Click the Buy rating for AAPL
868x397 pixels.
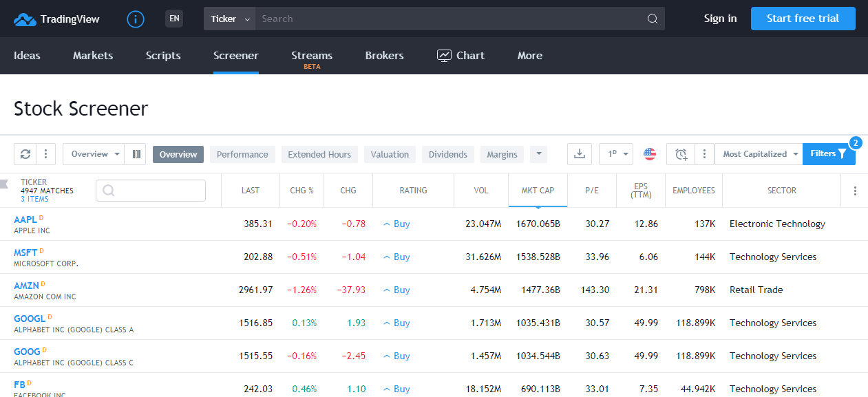396,224
